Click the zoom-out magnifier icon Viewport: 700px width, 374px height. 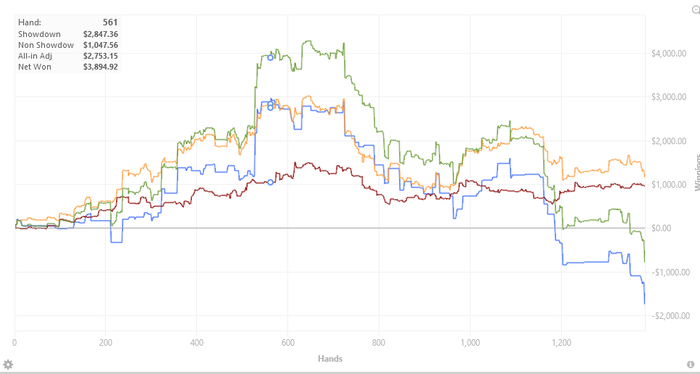tap(696, 11)
